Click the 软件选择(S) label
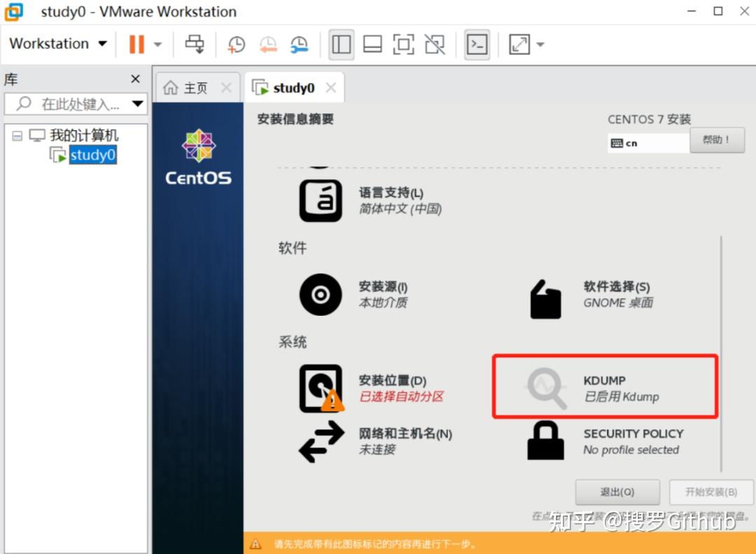 tap(617, 286)
